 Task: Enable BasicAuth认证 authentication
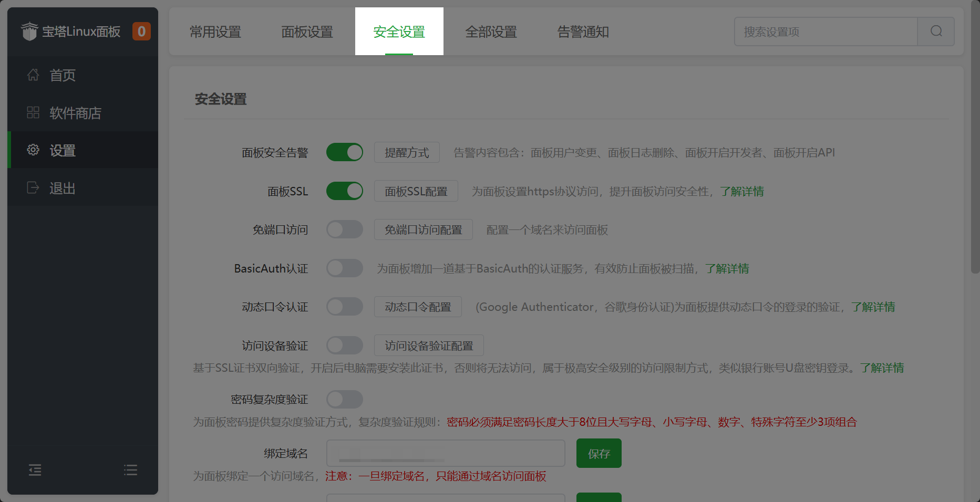[345, 268]
